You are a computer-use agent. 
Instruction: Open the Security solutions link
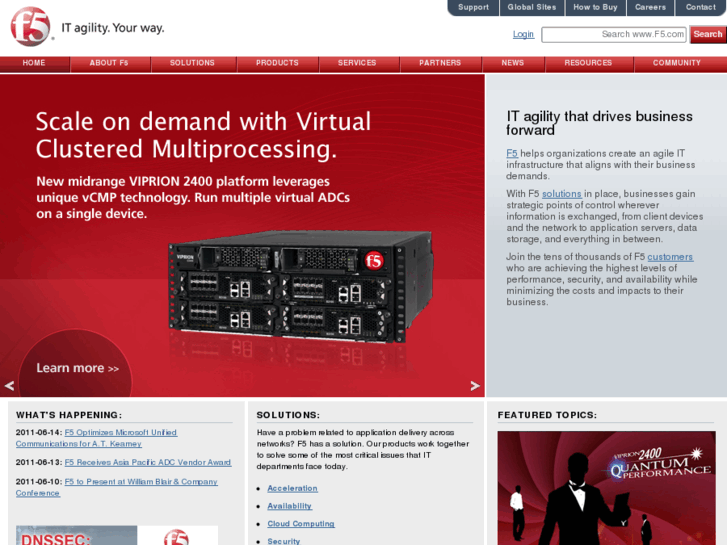tap(284, 541)
